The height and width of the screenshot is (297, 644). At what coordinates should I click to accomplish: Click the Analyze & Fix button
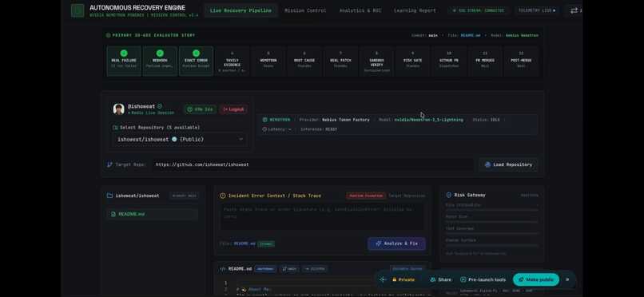[x=397, y=244]
